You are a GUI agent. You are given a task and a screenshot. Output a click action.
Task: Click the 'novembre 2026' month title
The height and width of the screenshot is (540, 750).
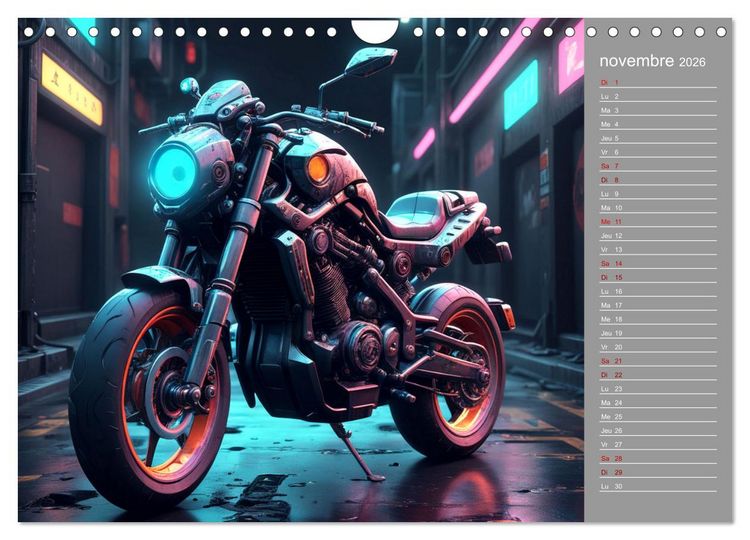click(x=652, y=61)
